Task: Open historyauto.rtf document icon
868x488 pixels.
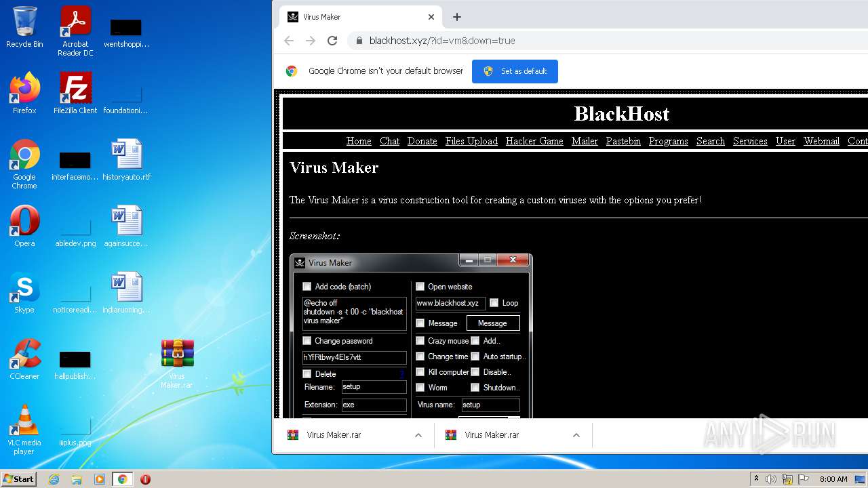Action: click(127, 160)
